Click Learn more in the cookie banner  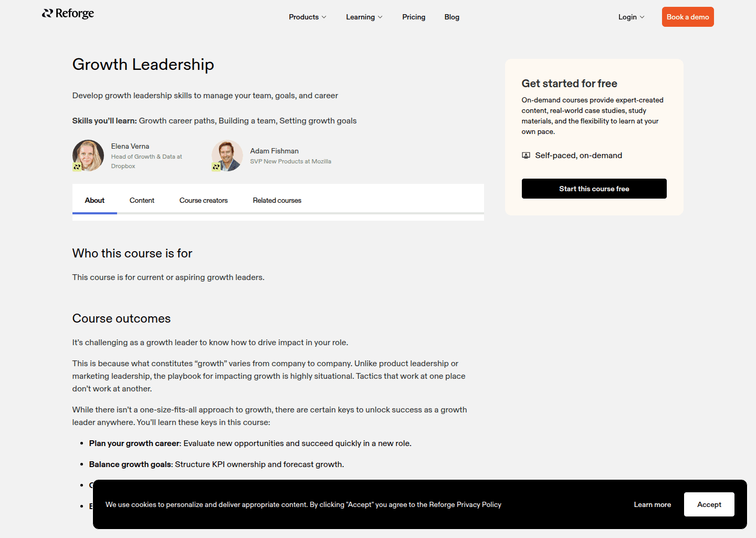[652, 504]
